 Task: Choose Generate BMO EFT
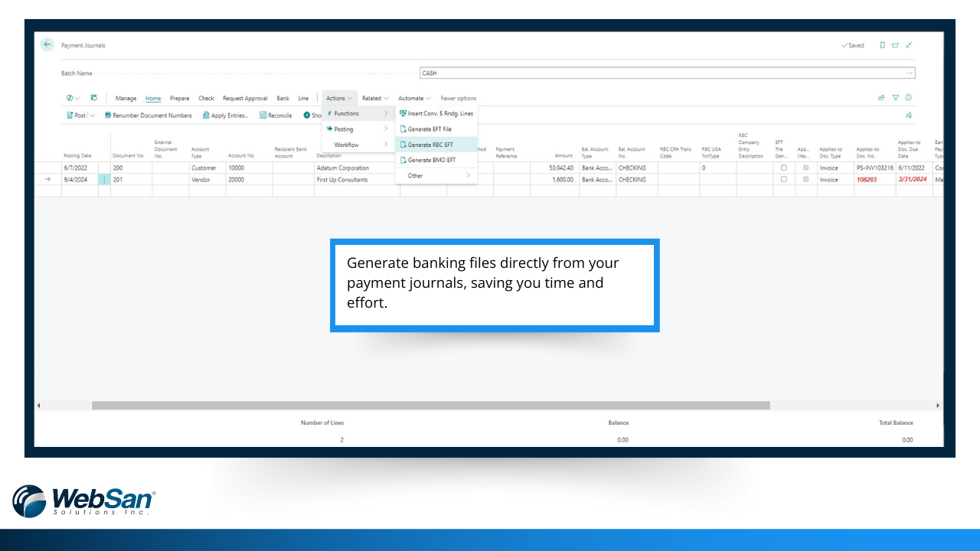[436, 160]
